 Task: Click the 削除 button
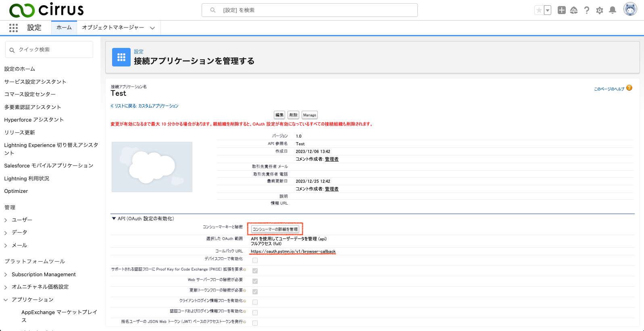[x=294, y=115]
